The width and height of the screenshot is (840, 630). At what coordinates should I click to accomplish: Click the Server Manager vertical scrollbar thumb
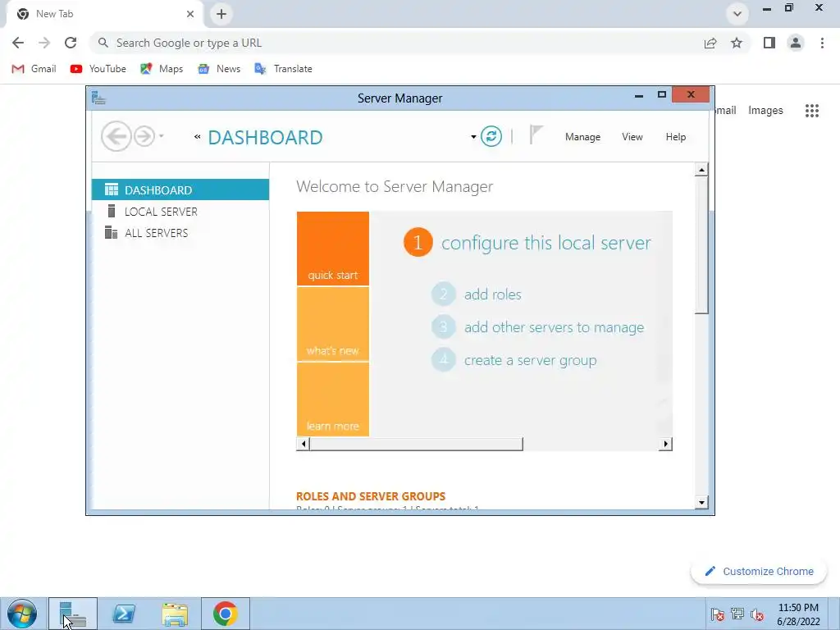[x=701, y=244]
